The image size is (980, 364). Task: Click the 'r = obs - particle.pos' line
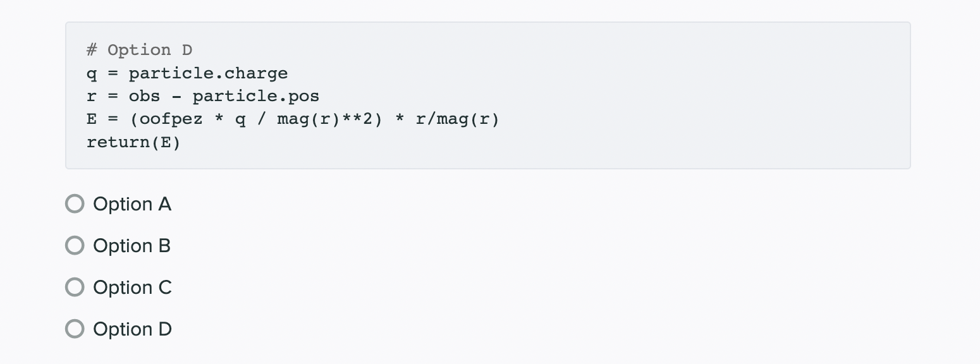pos(203,95)
